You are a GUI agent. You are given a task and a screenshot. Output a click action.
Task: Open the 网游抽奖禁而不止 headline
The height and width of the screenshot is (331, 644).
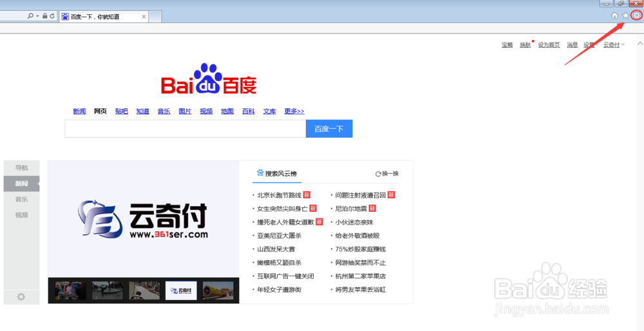361,263
